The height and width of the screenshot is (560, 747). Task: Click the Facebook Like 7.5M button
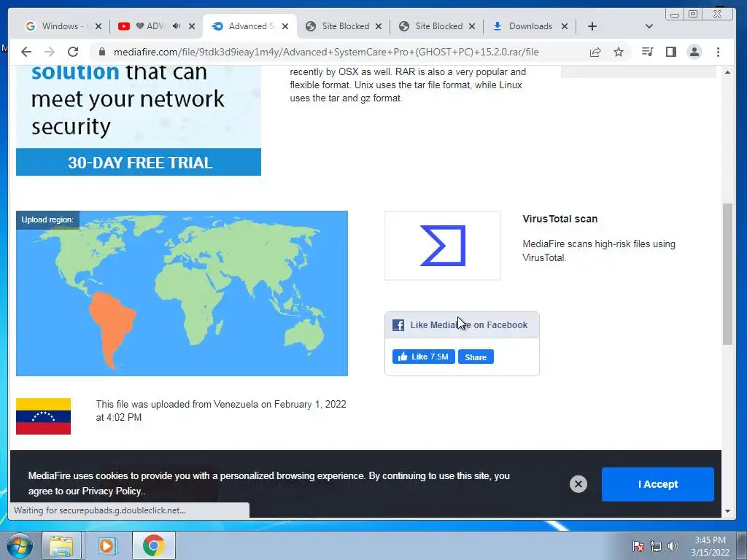coord(424,357)
